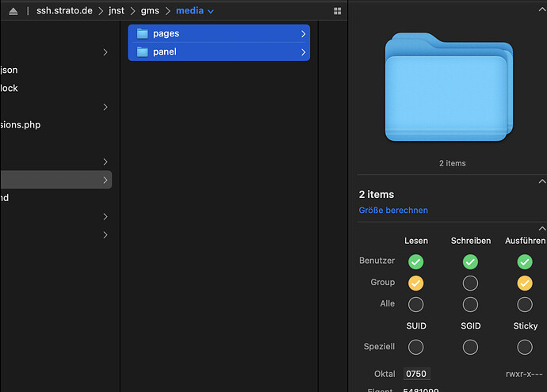
Task: Open the media path dropdown
Action: [x=195, y=11]
